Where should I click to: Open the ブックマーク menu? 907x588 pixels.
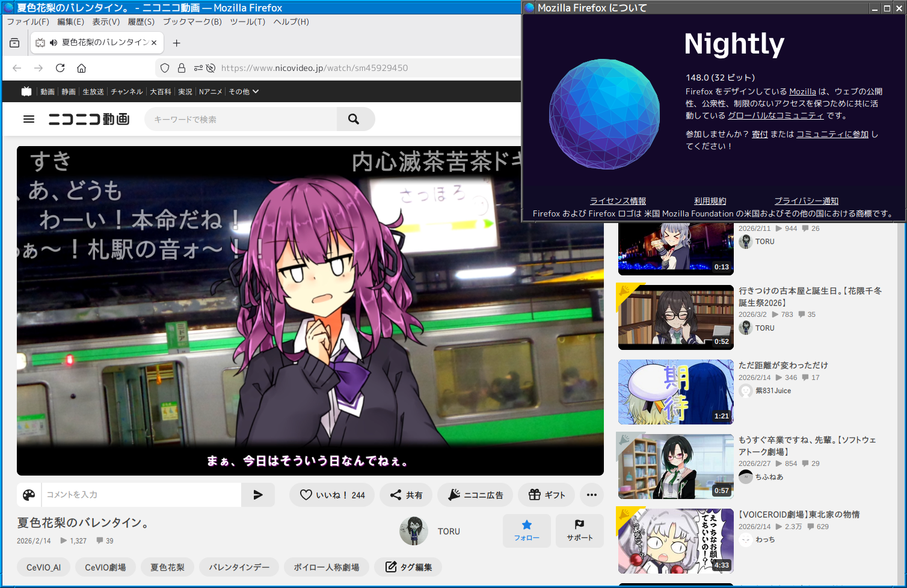pyautogui.click(x=192, y=22)
